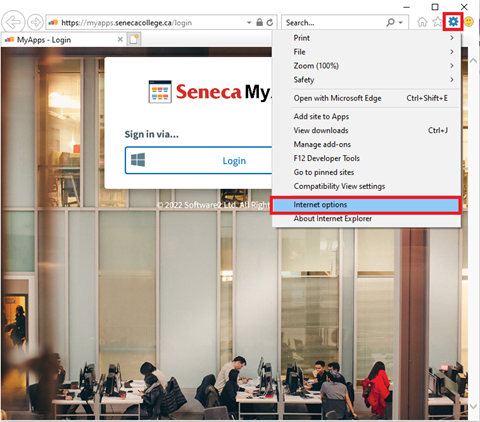This screenshot has height=422, width=480.
Task: Close the MyApps - Login tab
Action: 120,40
